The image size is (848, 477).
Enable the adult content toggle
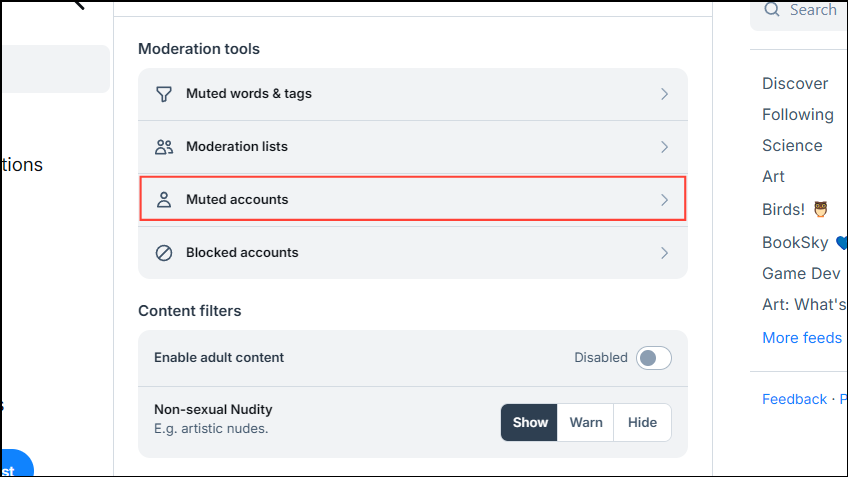coord(653,358)
